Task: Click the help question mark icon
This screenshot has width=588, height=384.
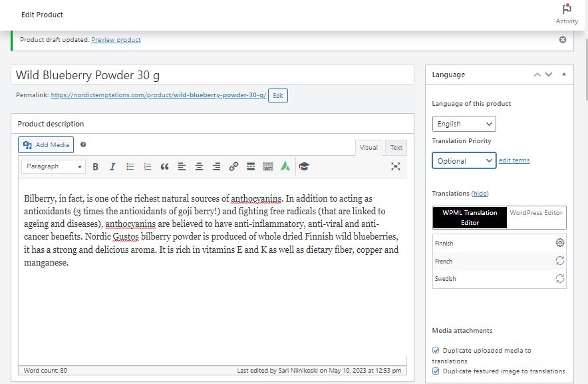Action: coord(83,144)
